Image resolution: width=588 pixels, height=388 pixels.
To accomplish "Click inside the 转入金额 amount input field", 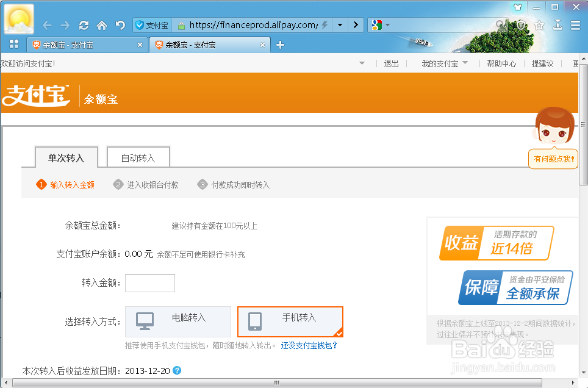I will (x=149, y=282).
